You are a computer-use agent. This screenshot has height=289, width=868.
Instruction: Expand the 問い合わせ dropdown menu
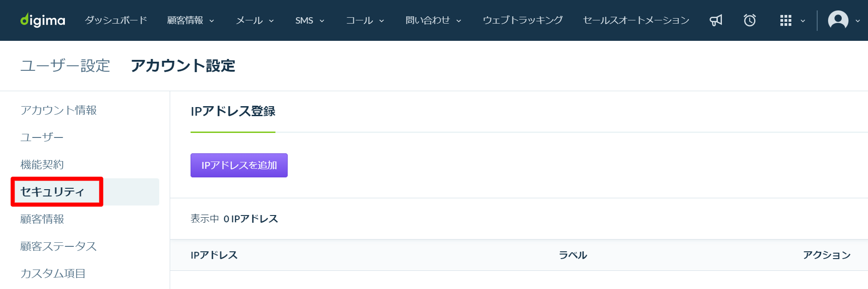pyautogui.click(x=433, y=20)
